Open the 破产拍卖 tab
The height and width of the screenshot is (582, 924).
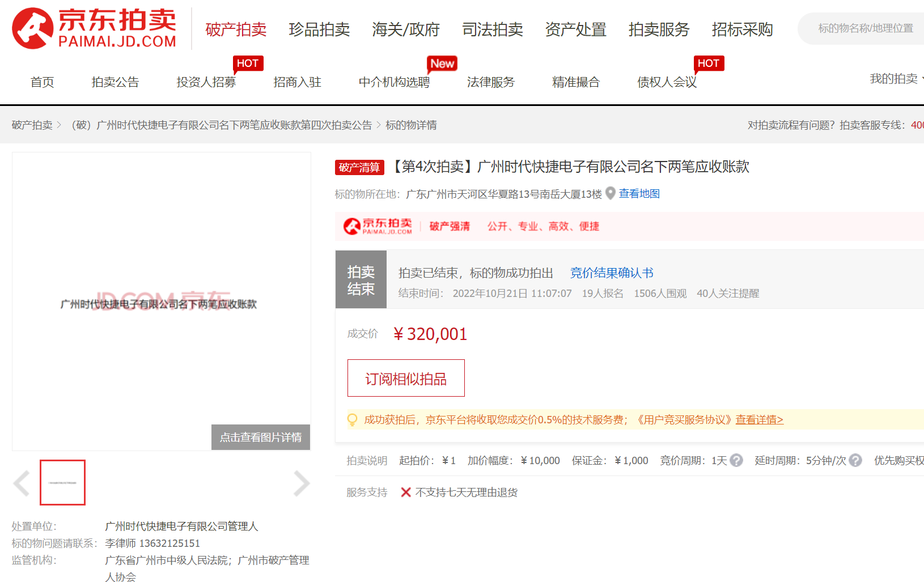click(236, 29)
